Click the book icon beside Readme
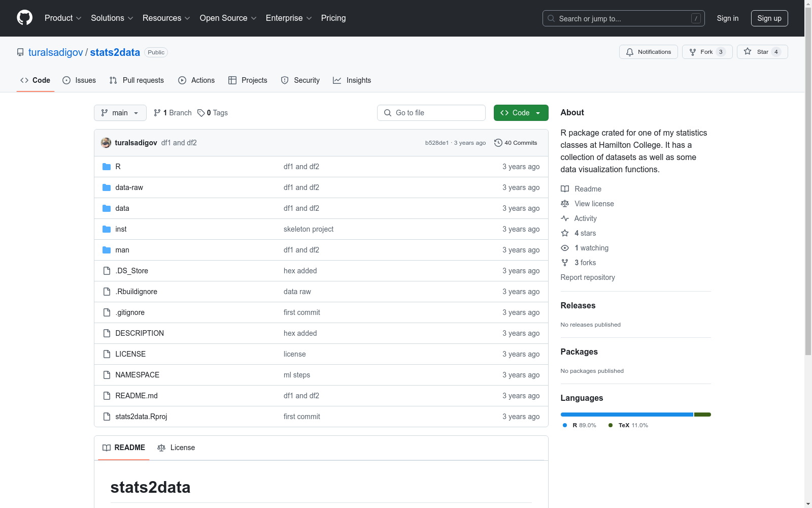This screenshot has height=508, width=812. 565,189
